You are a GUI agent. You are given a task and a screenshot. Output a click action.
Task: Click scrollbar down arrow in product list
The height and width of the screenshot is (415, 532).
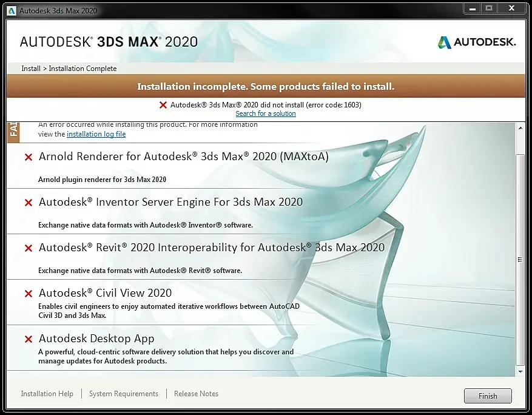coord(520,371)
